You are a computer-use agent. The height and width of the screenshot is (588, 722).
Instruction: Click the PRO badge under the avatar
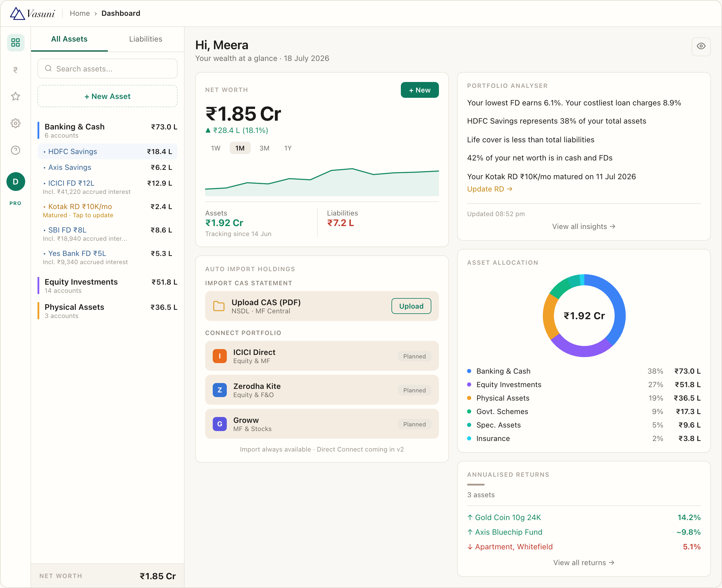[x=16, y=203]
